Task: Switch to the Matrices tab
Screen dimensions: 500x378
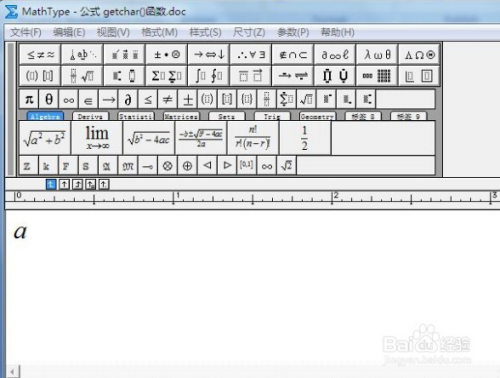Action: 181,116
